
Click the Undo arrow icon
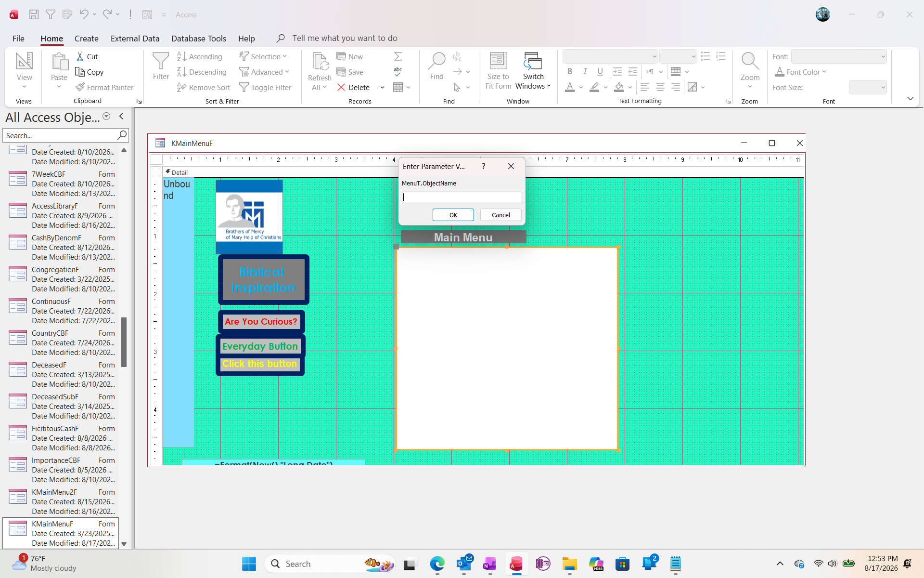click(84, 14)
